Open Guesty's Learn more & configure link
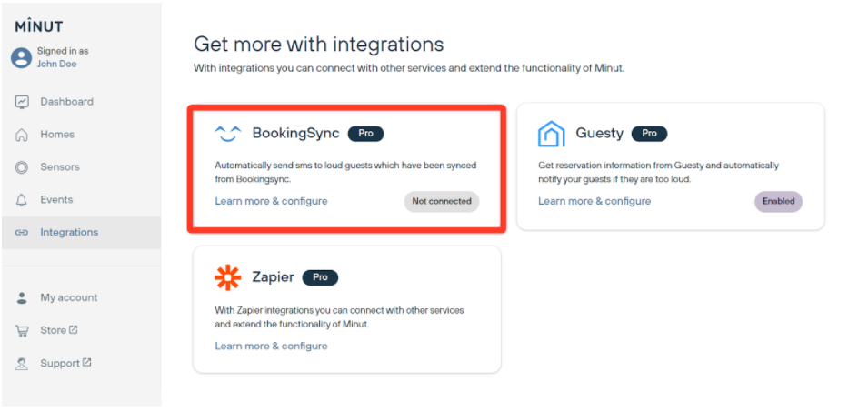The image size is (868, 412). 594,201
